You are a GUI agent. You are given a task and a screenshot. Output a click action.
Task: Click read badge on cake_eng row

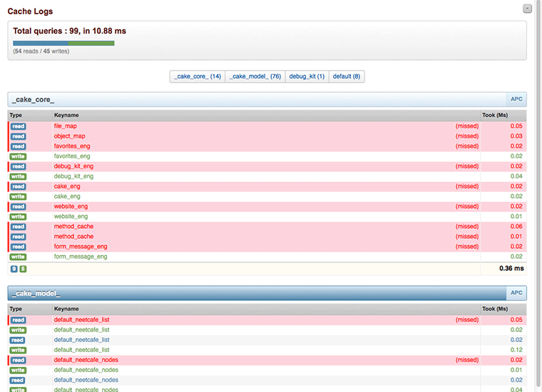point(18,187)
